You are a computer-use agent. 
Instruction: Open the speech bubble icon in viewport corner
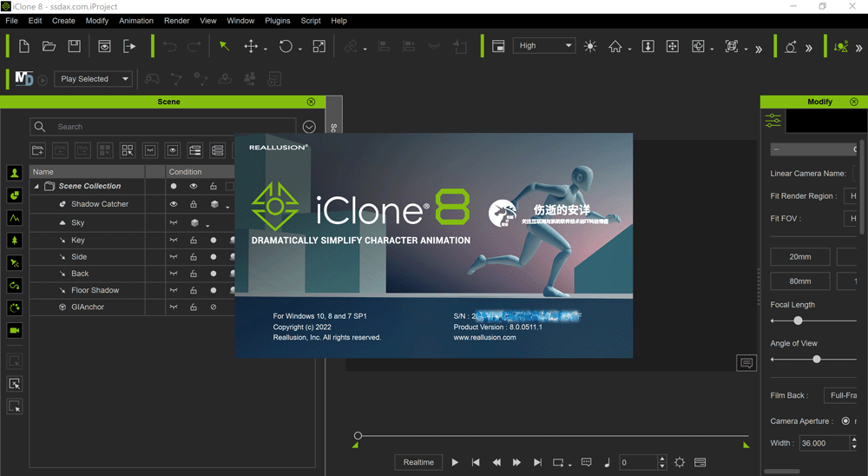click(746, 363)
